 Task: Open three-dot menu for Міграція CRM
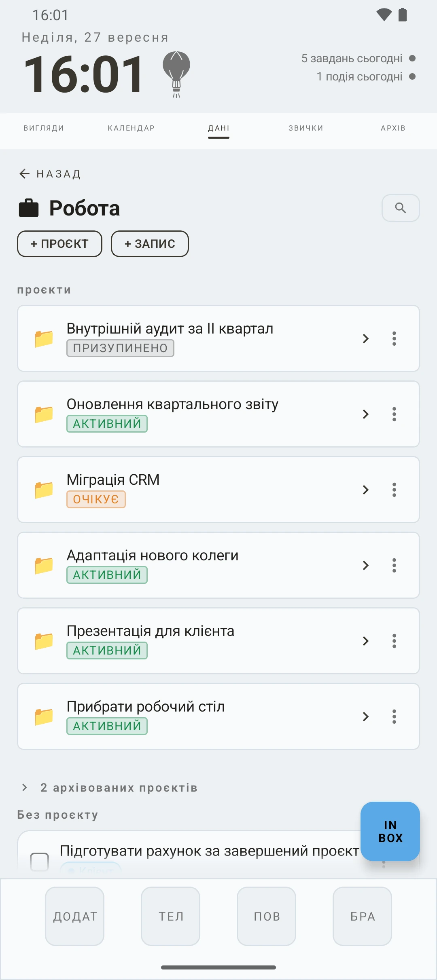(x=394, y=490)
